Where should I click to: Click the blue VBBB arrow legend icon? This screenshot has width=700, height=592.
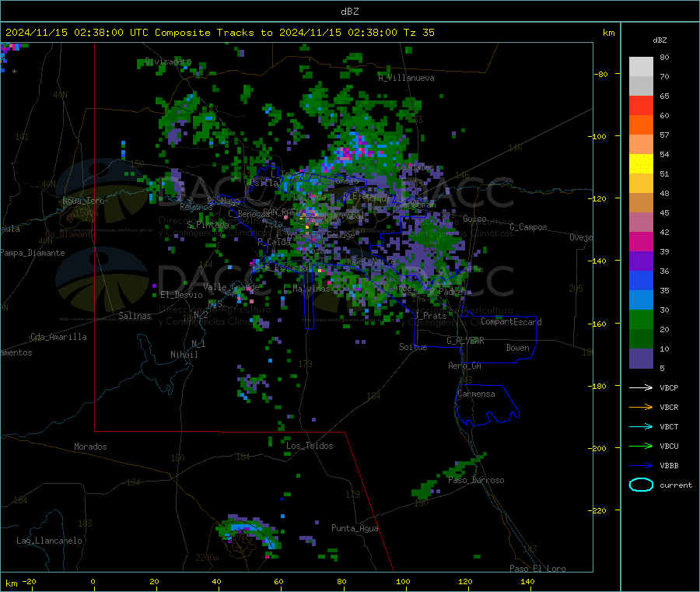tap(641, 466)
